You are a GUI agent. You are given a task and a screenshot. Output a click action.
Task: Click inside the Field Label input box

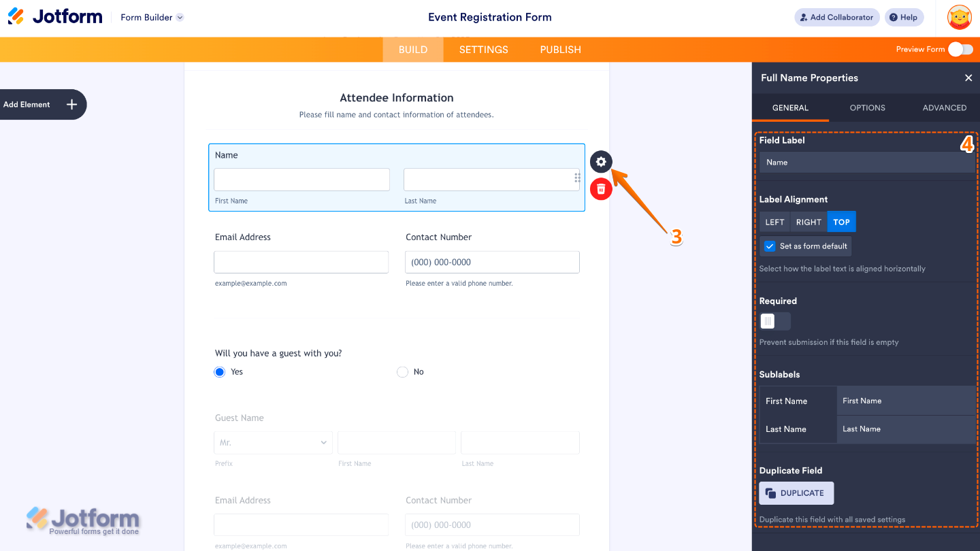[x=866, y=162]
